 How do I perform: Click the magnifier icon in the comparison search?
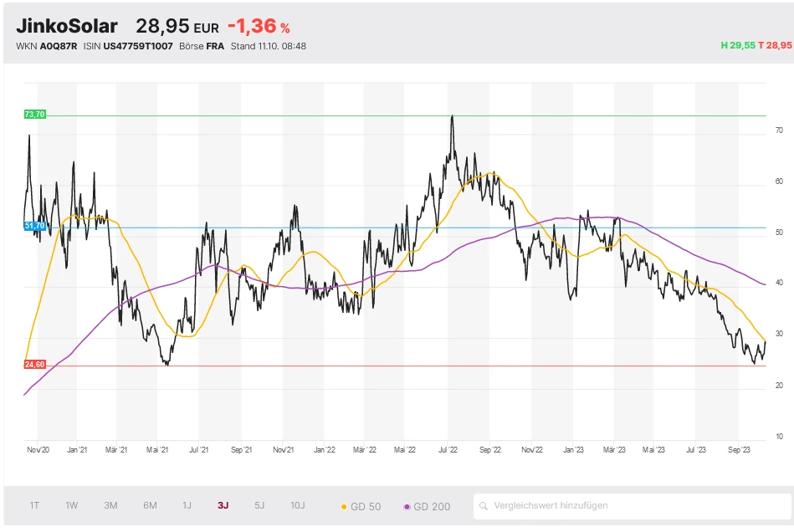[x=484, y=505]
